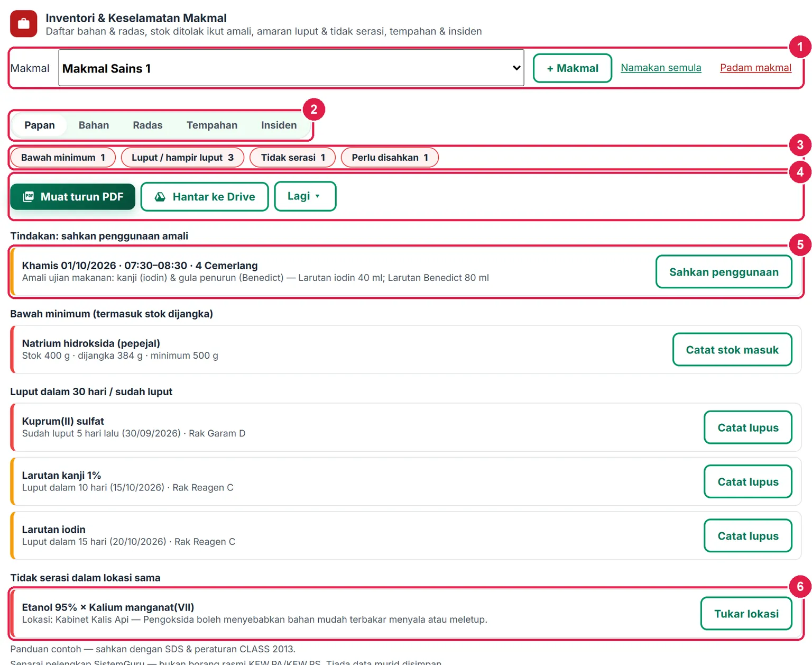
Task: Click Catat lupus for Larutan iodin
Action: pos(748,536)
